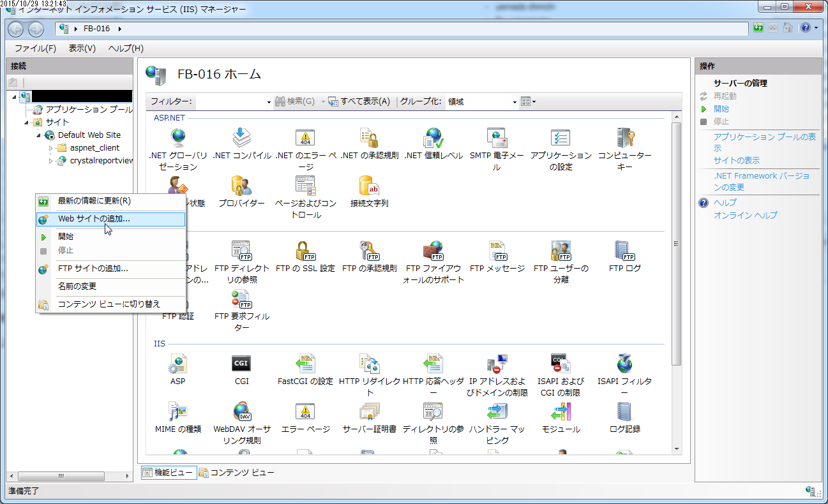Open the FastCGI の設定 feature
This screenshot has height=504, width=828.
(305, 370)
